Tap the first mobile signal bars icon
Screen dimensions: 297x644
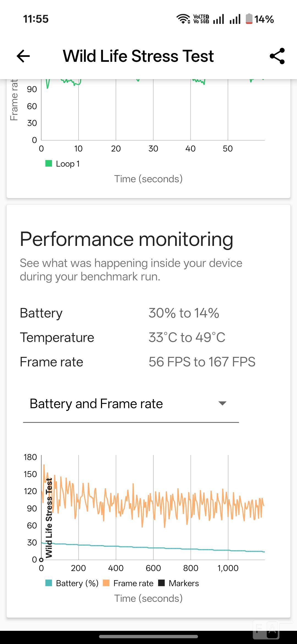tap(219, 19)
